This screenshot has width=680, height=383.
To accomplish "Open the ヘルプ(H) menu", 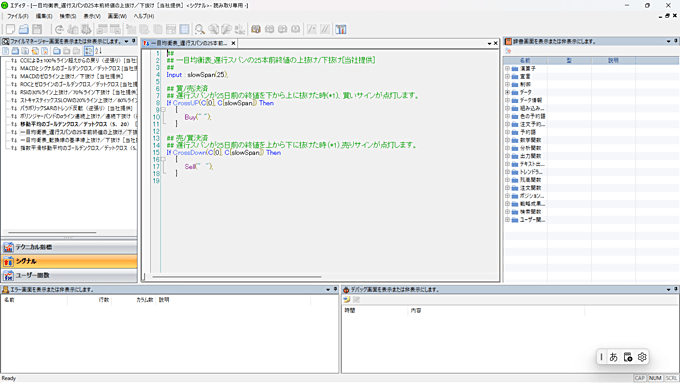I will click(144, 16).
